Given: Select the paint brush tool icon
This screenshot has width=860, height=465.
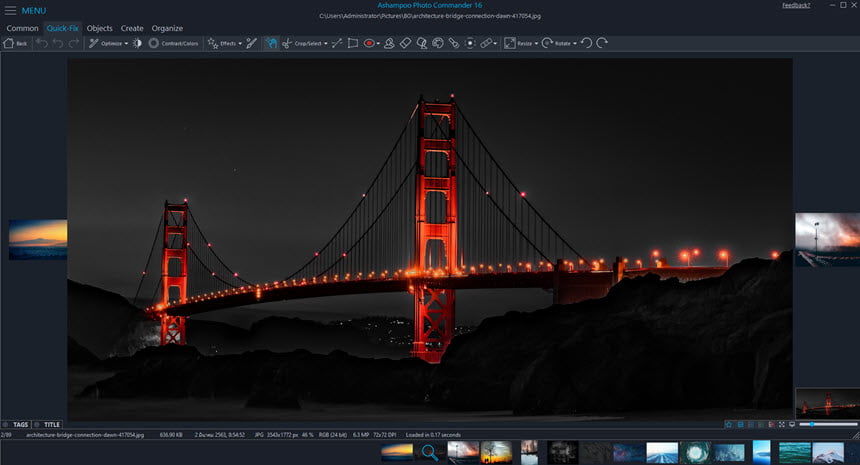Looking at the screenshot, I should pos(251,43).
